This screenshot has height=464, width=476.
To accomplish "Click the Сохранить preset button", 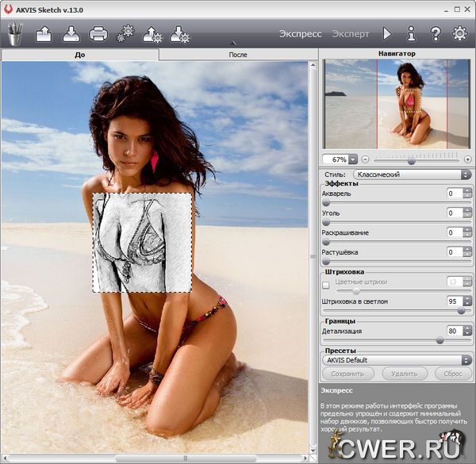I will point(347,373).
